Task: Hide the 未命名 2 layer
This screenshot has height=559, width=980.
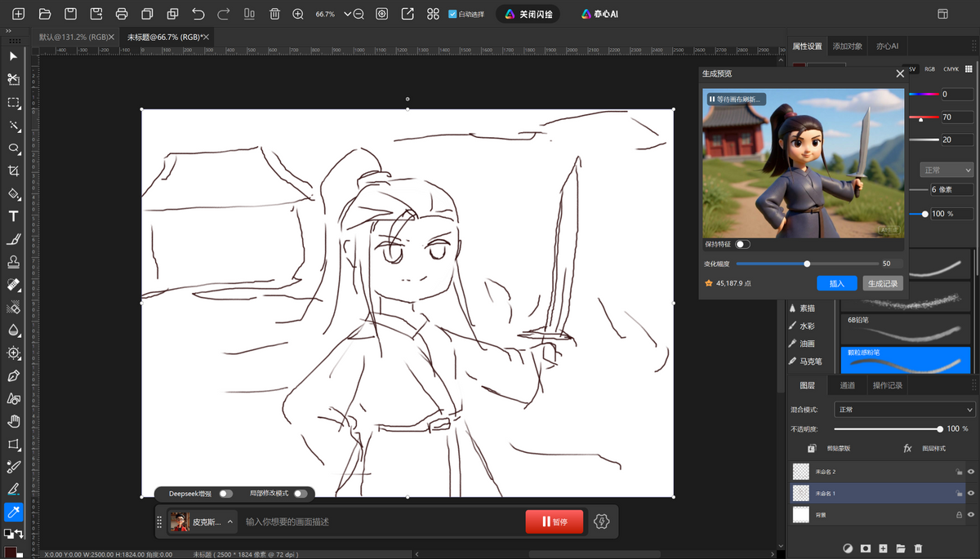Action: pyautogui.click(x=971, y=472)
